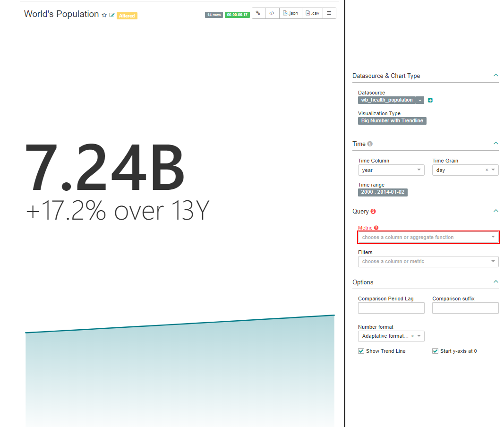504x427 pixels.
Task: Uncheck Start y-axis at 0
Action: pyautogui.click(x=436, y=351)
